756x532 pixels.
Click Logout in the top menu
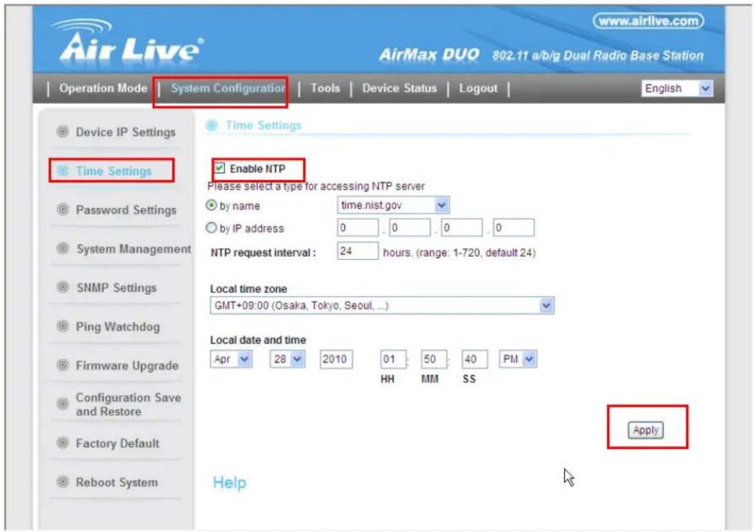pos(478,89)
